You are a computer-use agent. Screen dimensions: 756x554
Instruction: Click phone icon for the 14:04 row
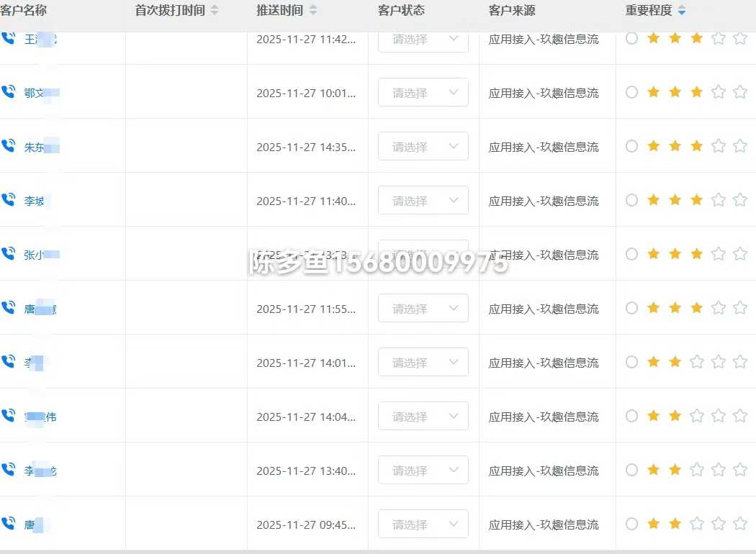pyautogui.click(x=9, y=416)
